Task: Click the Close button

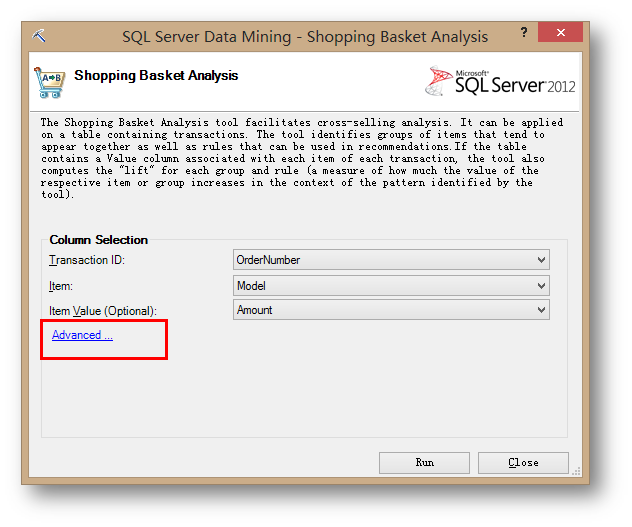Action: (523, 462)
